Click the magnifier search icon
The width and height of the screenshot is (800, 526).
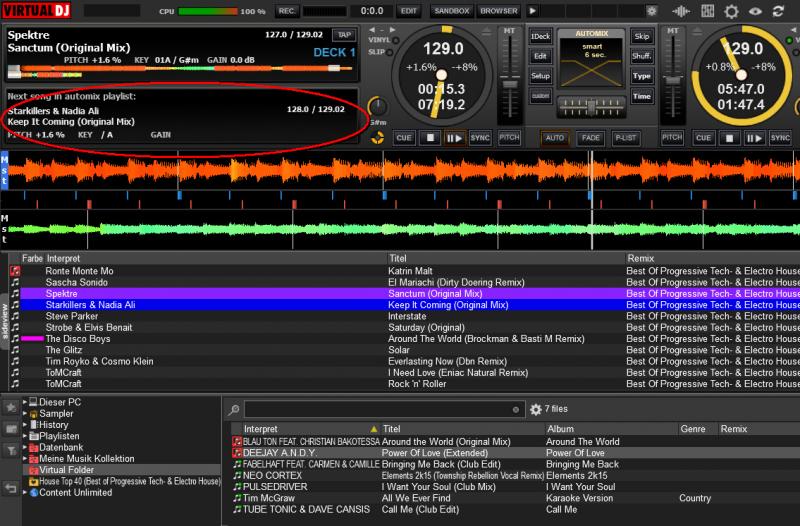pos(234,410)
